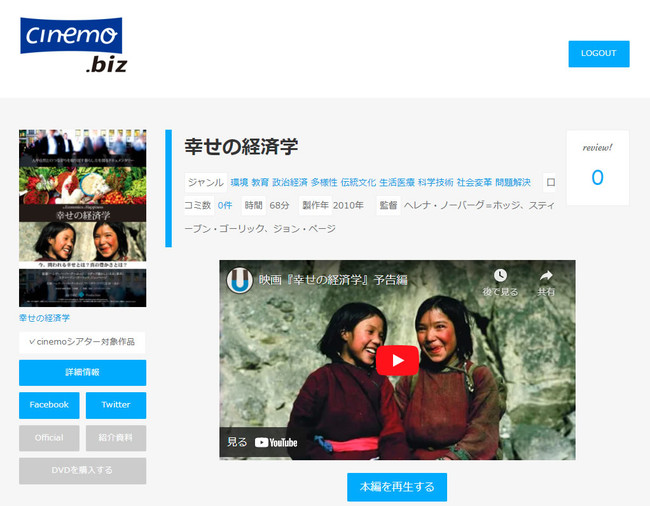Click the cinemoシアター対象作品 label

(82, 342)
